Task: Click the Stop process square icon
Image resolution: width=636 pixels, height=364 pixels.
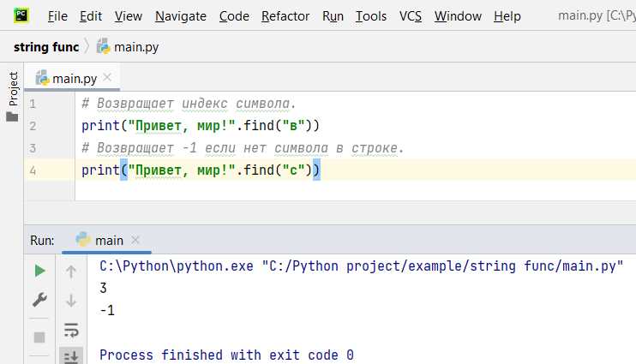Action: click(39, 337)
